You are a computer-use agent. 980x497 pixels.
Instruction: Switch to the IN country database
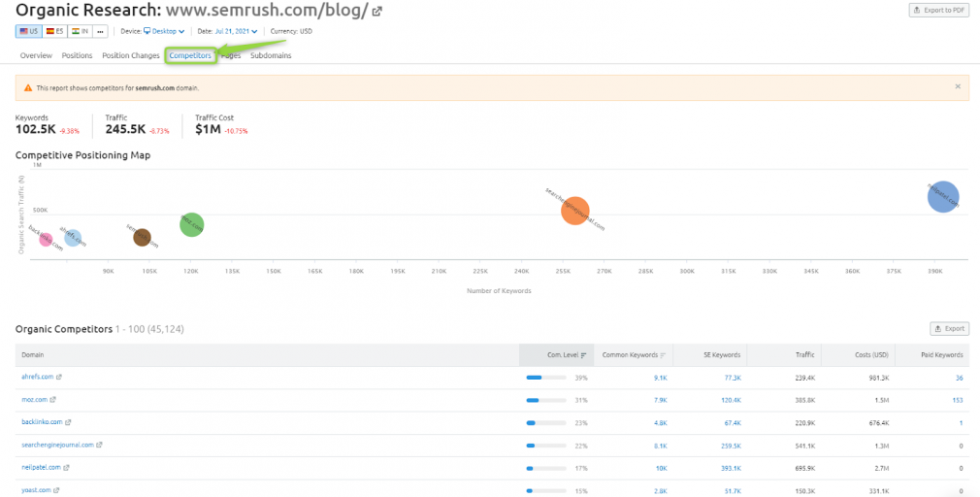point(81,31)
